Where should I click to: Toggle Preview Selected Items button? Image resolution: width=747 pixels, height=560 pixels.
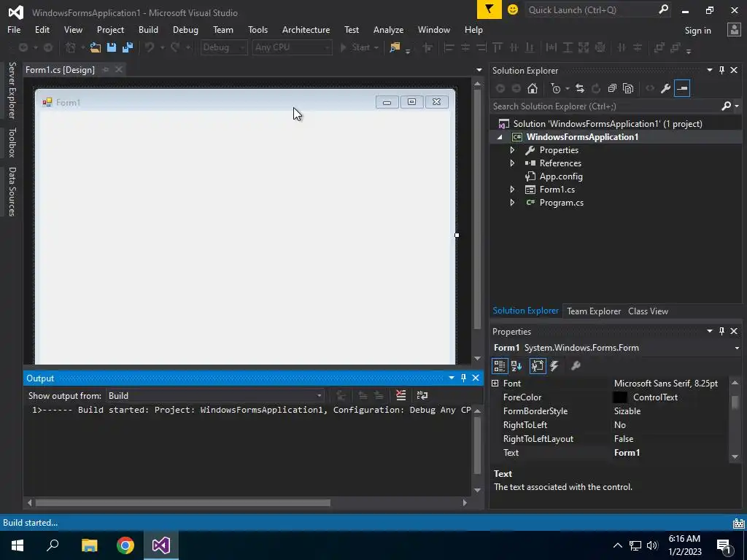(682, 88)
